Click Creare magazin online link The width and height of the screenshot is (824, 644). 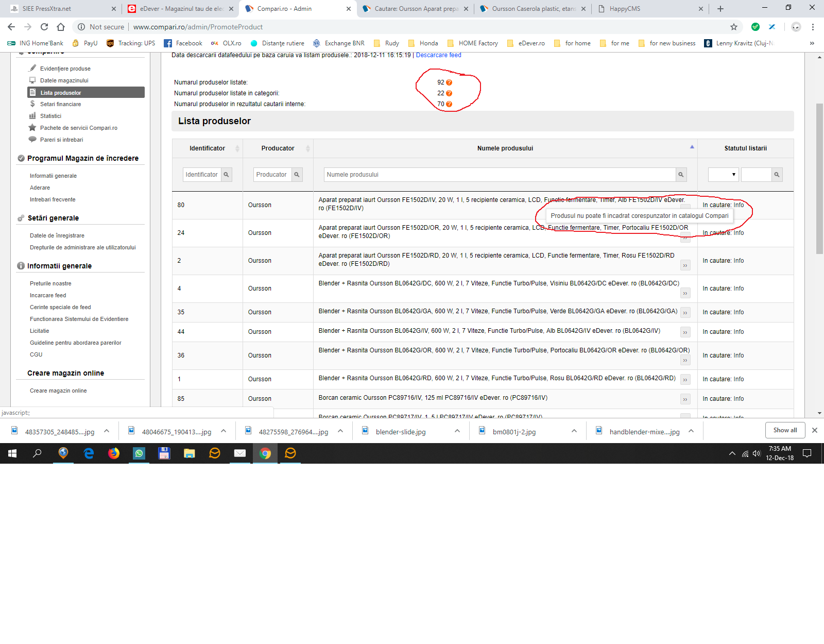[58, 391]
